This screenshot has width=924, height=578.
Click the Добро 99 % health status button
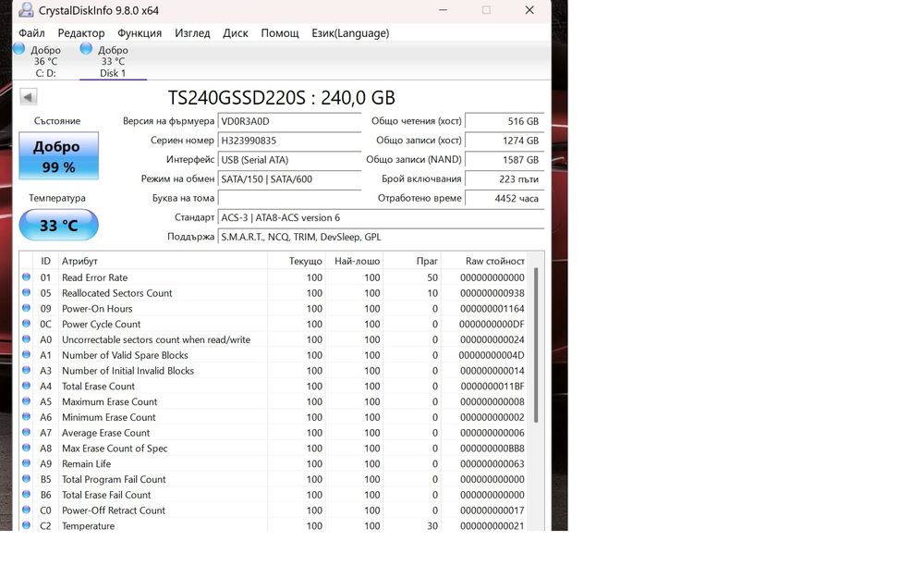58,155
